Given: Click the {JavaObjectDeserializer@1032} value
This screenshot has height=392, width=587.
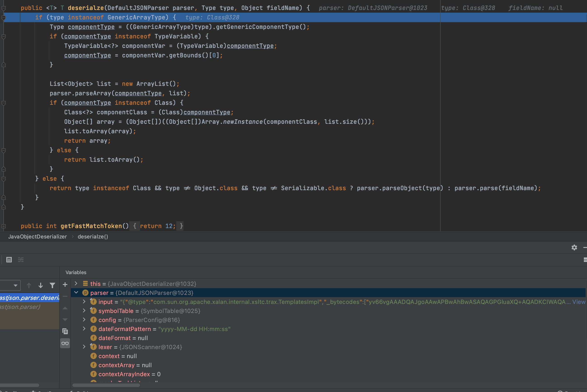Looking at the screenshot, I should 152,284.
